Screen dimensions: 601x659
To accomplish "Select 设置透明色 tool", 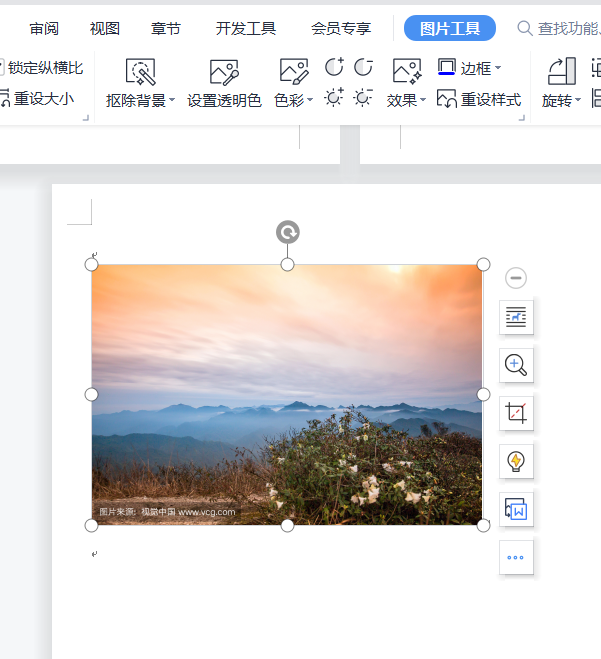I will 224,84.
